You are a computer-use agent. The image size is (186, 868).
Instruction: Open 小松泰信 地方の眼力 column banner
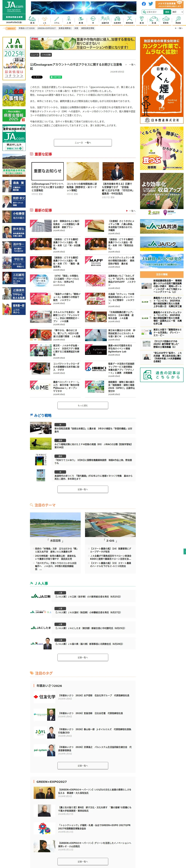pos(14,217)
